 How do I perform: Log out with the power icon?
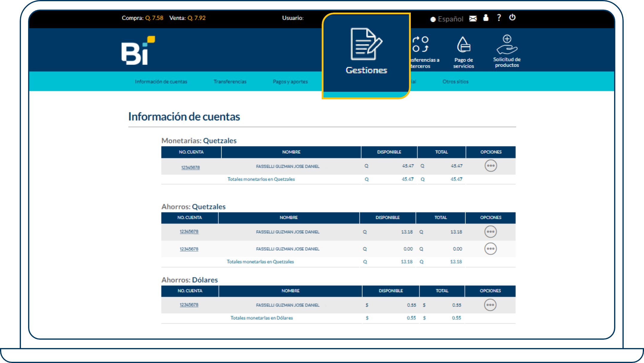pos(512,17)
